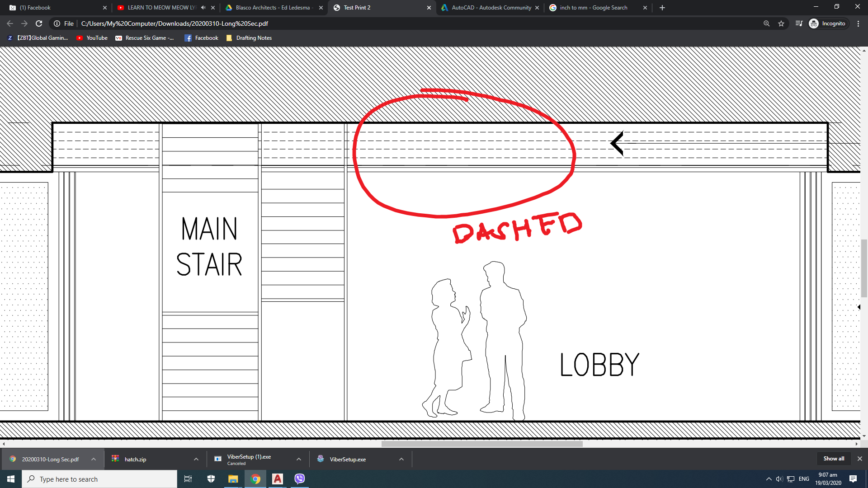The width and height of the screenshot is (868, 488).
Task: Bookmark this page using the star icon
Action: coord(782,23)
